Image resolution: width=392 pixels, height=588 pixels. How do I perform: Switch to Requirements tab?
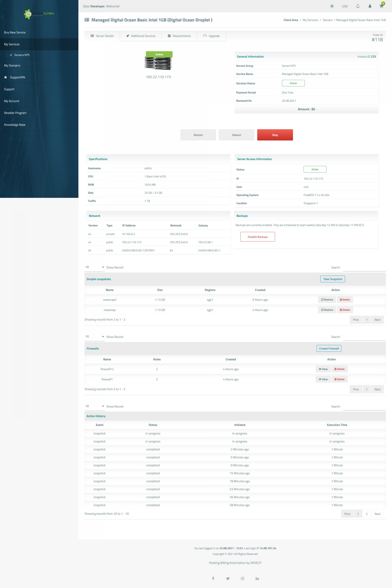point(179,36)
